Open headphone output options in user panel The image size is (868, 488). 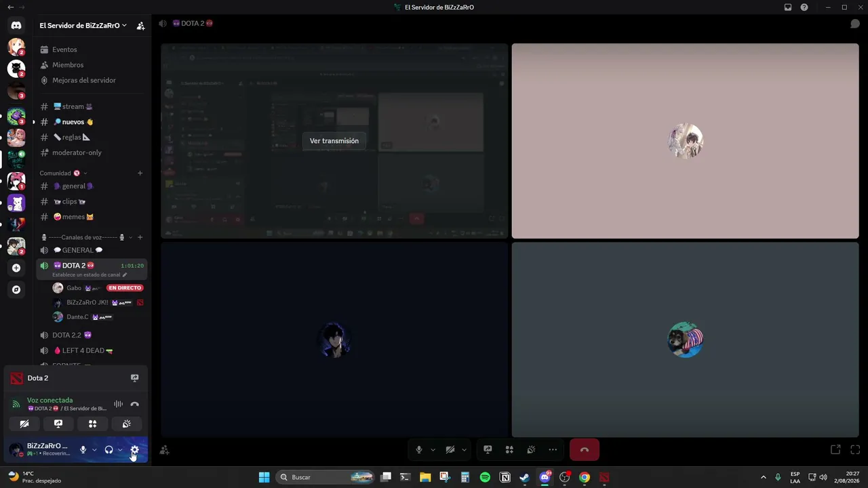(120, 449)
